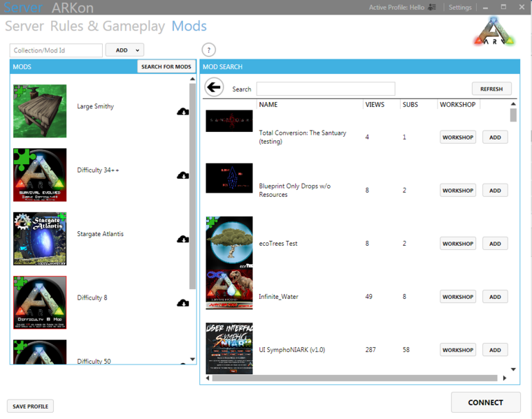Add Infinite_Water mod

[495, 297]
